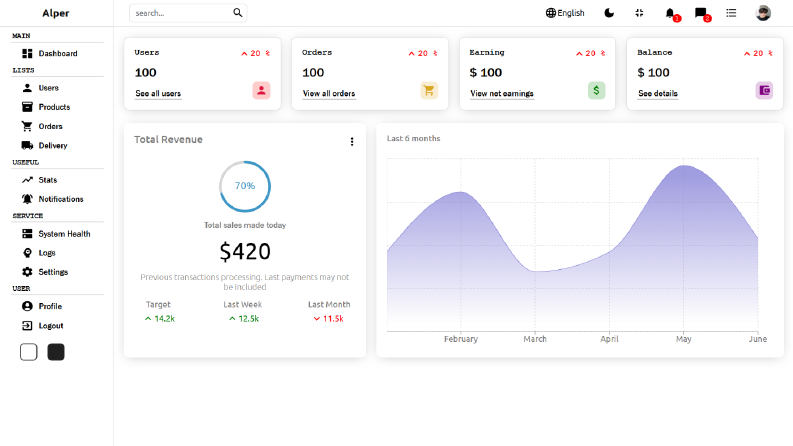Click the Delivery truck icon
The width and height of the screenshot is (793, 446).
[27, 146]
